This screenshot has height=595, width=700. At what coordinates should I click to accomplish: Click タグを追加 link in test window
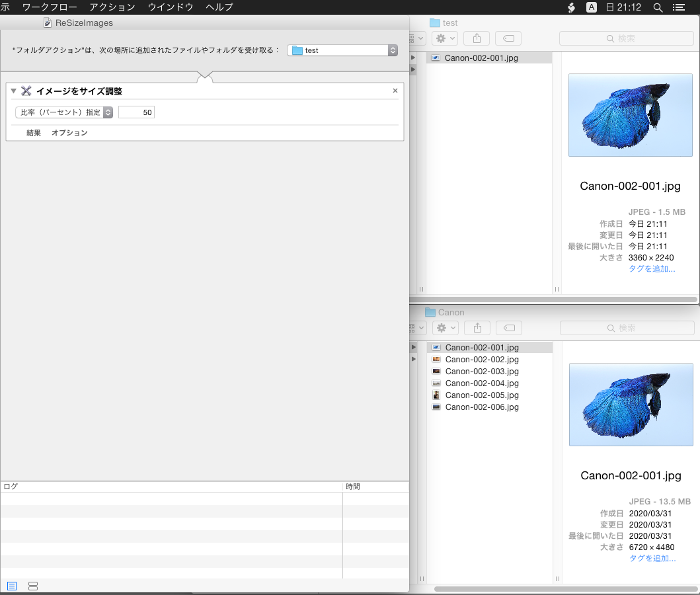pos(652,268)
